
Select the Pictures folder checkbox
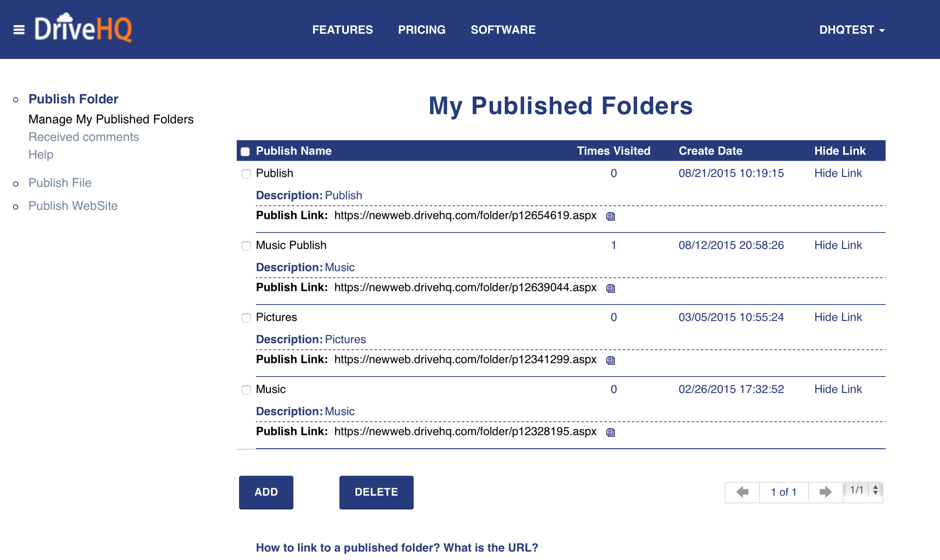246,318
